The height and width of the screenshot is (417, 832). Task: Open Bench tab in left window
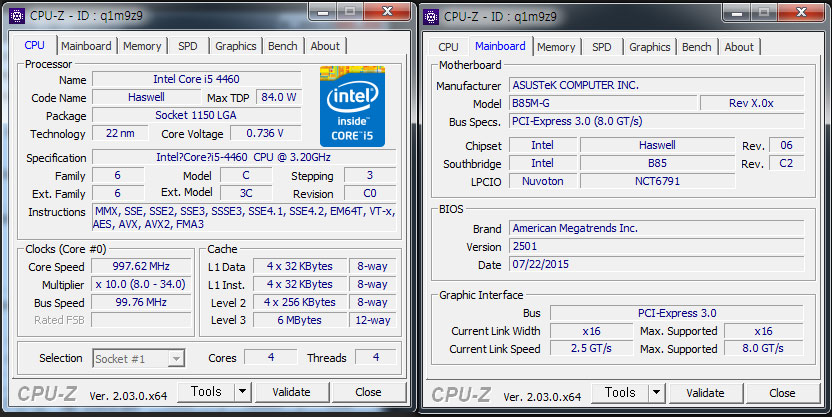pos(283,46)
